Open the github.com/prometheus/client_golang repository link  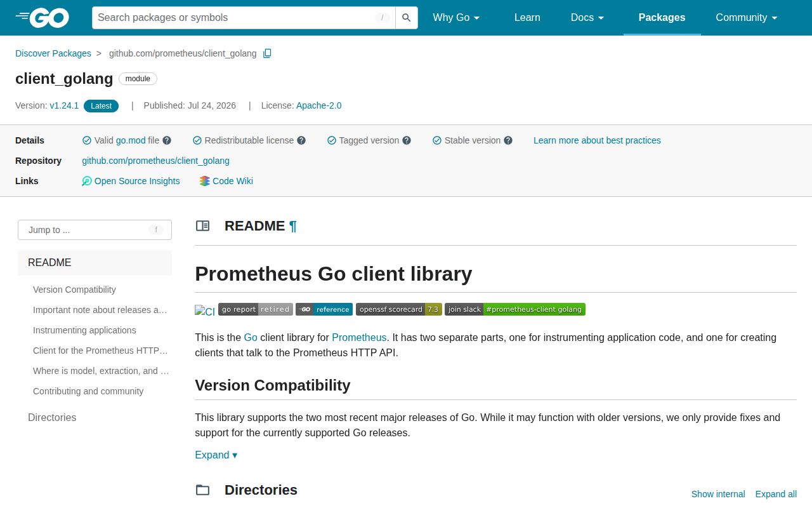(x=155, y=161)
